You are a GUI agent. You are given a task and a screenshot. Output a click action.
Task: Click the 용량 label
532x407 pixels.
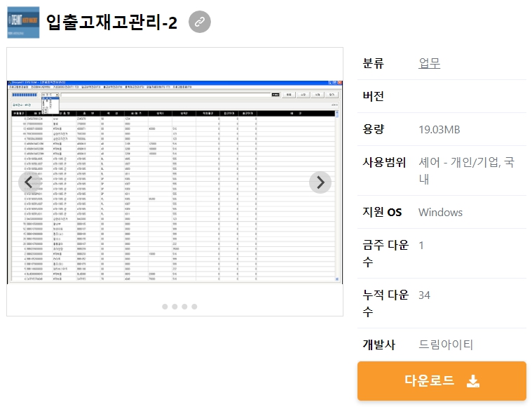pyautogui.click(x=373, y=129)
